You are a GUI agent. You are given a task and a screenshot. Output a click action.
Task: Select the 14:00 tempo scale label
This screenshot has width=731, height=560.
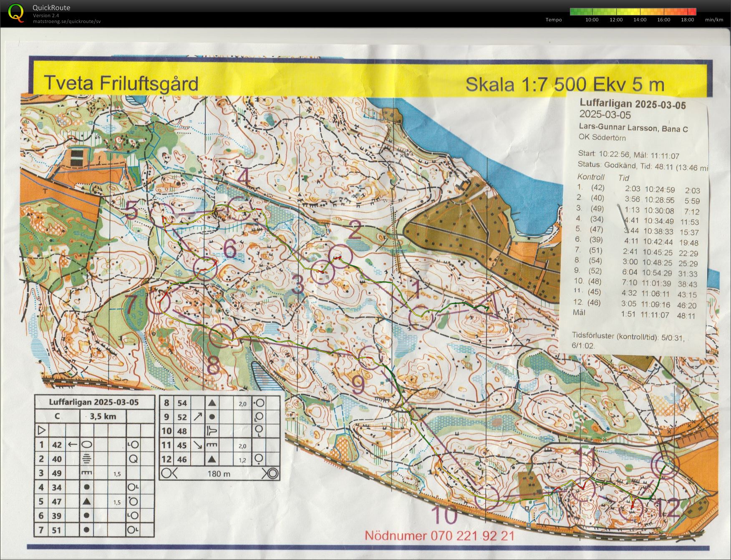click(x=640, y=20)
